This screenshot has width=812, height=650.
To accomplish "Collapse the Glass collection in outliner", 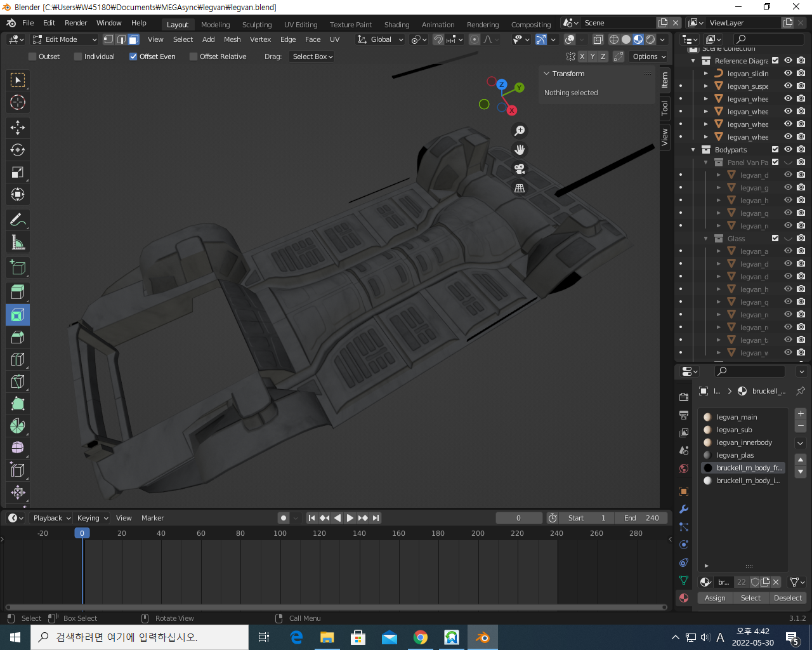I will point(705,239).
